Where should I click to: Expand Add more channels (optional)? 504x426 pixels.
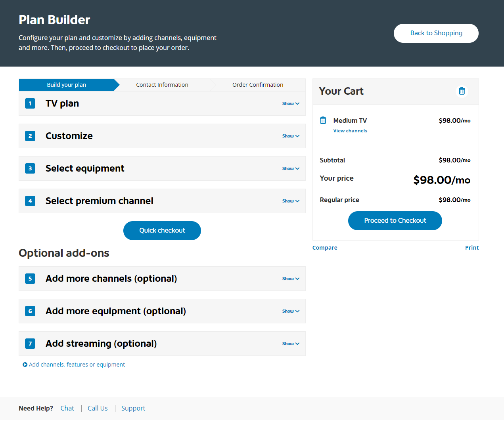pyautogui.click(x=290, y=279)
